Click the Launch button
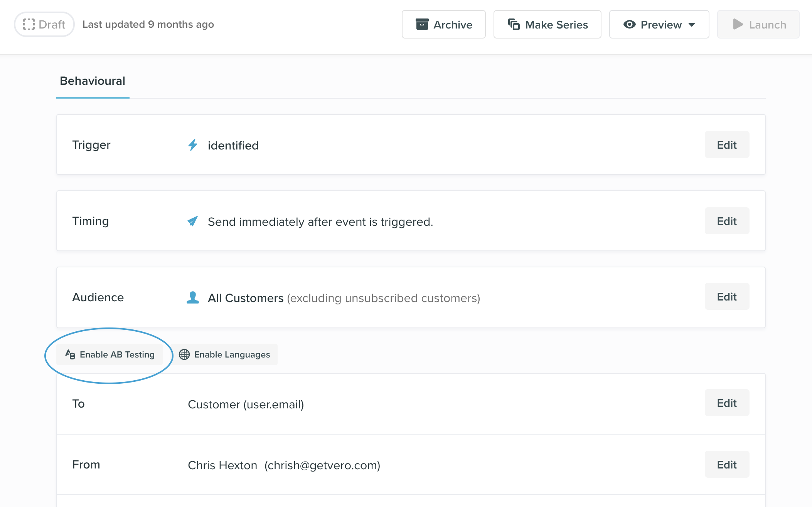Screen dimensions: 812x507 pyautogui.click(x=758, y=24)
